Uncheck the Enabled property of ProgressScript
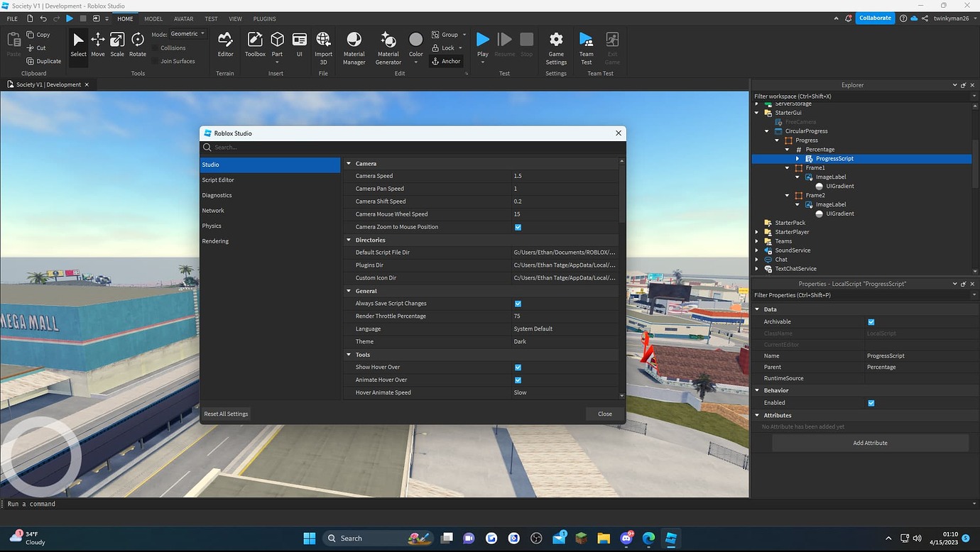 pos(871,402)
